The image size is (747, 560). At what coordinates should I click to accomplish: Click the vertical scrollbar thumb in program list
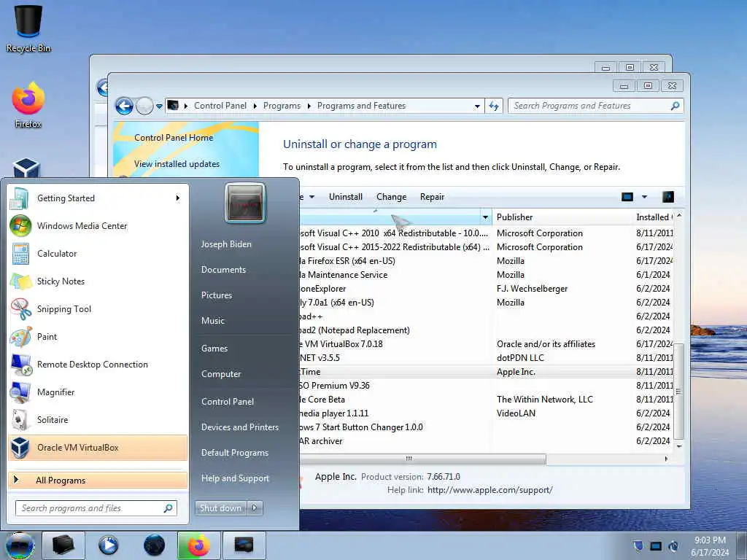[679, 392]
